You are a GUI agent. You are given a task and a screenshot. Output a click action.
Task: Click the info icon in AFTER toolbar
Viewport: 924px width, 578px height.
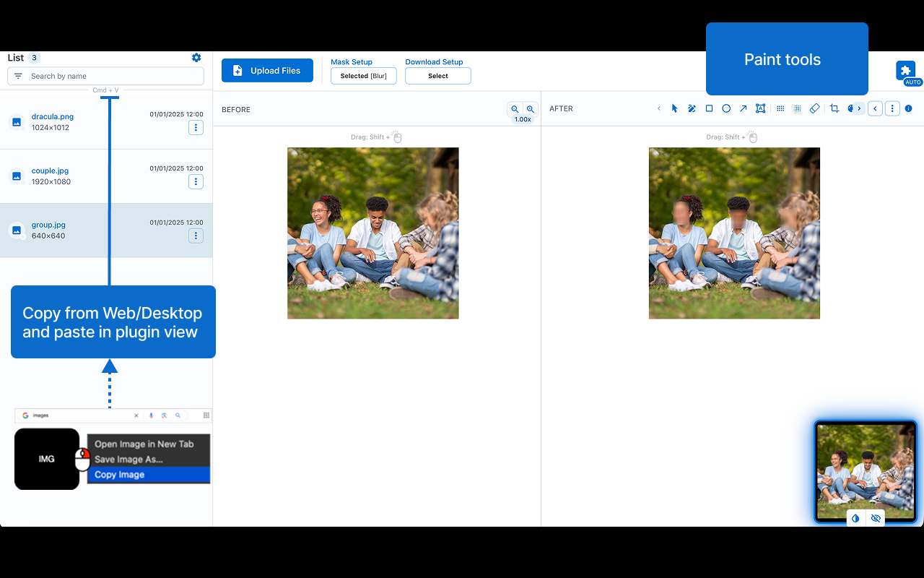coord(908,108)
